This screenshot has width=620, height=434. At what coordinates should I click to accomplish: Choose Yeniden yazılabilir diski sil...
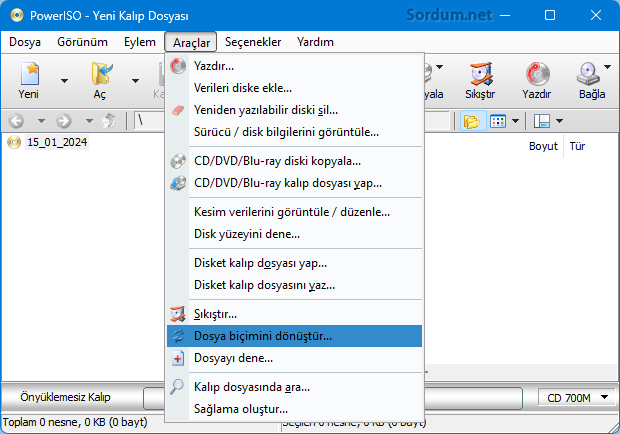[x=294, y=110]
